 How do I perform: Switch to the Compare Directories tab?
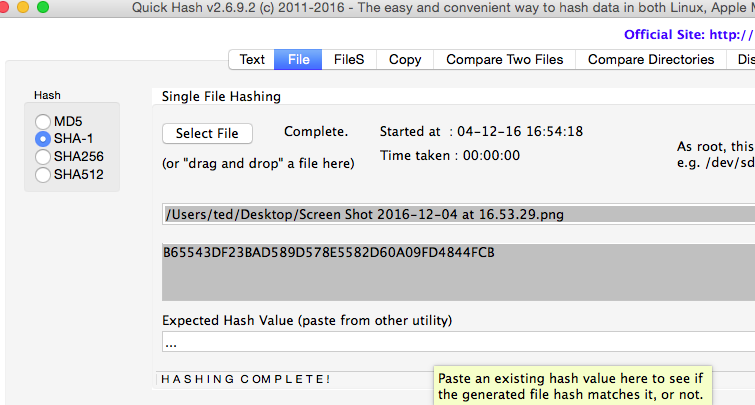[651, 59]
